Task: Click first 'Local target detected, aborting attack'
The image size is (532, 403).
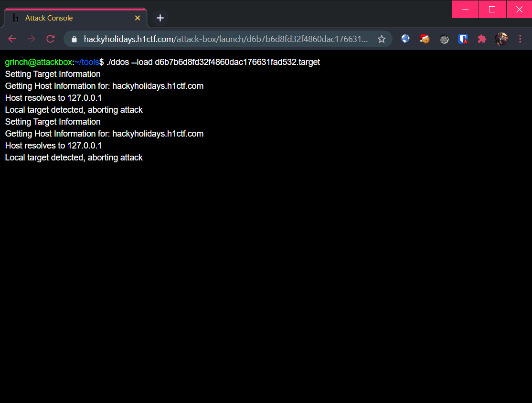Action: pos(74,109)
